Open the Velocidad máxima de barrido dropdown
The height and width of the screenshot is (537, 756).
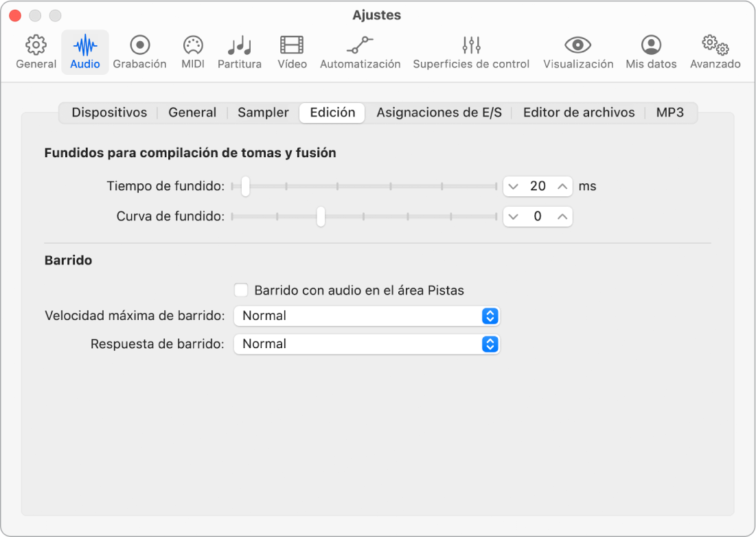(490, 316)
